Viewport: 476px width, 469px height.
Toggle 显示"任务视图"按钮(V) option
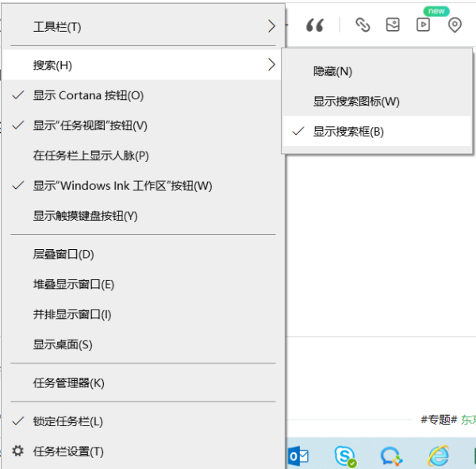141,125
